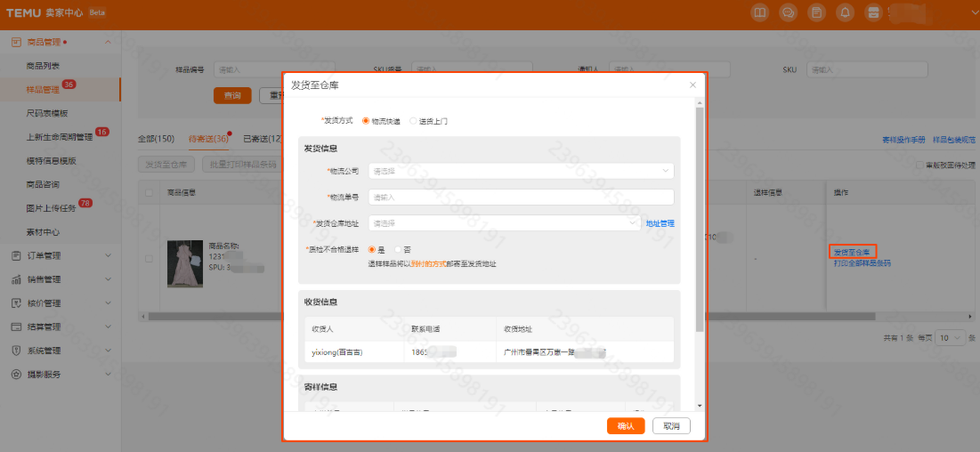Switch to the 已寄送 tab

[x=263, y=139]
